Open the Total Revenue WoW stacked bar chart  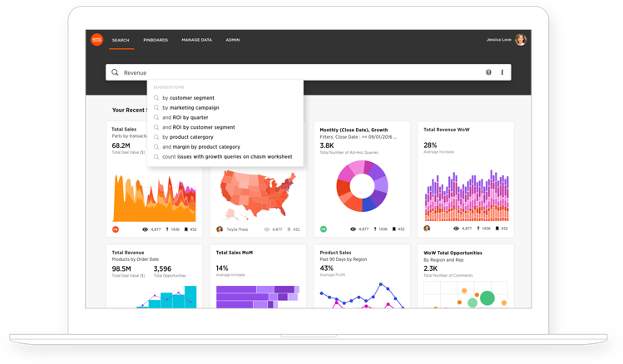point(467,195)
